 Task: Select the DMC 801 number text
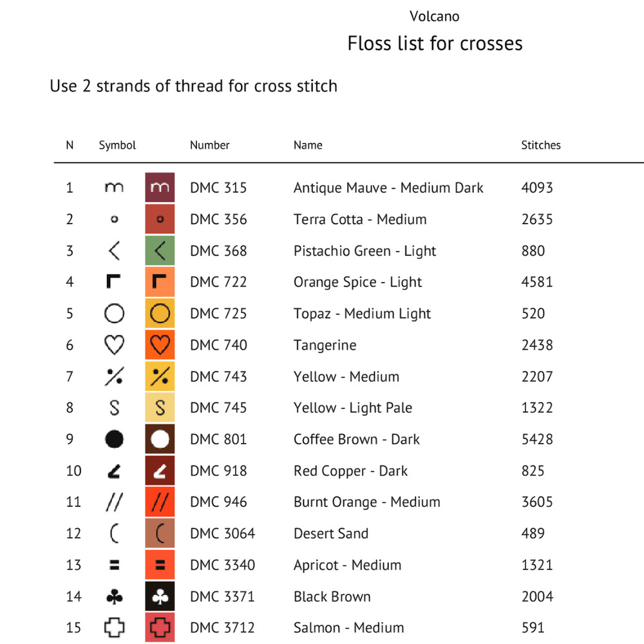pos(218,439)
